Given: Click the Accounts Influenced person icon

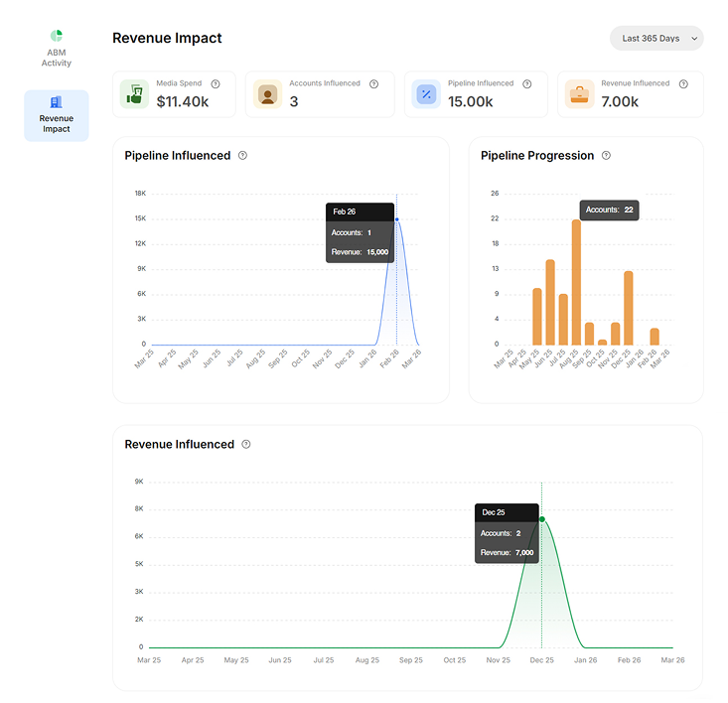Looking at the screenshot, I should pos(267,93).
